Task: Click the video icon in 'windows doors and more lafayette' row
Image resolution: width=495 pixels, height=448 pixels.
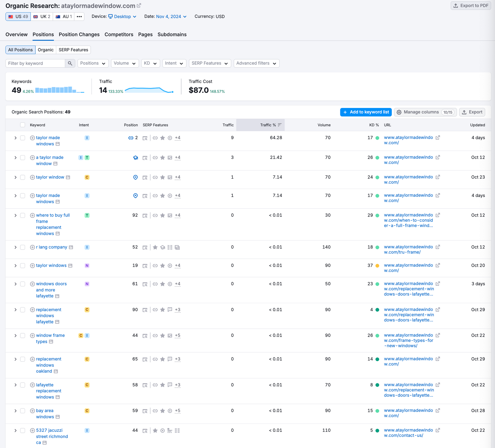Action: (170, 284)
